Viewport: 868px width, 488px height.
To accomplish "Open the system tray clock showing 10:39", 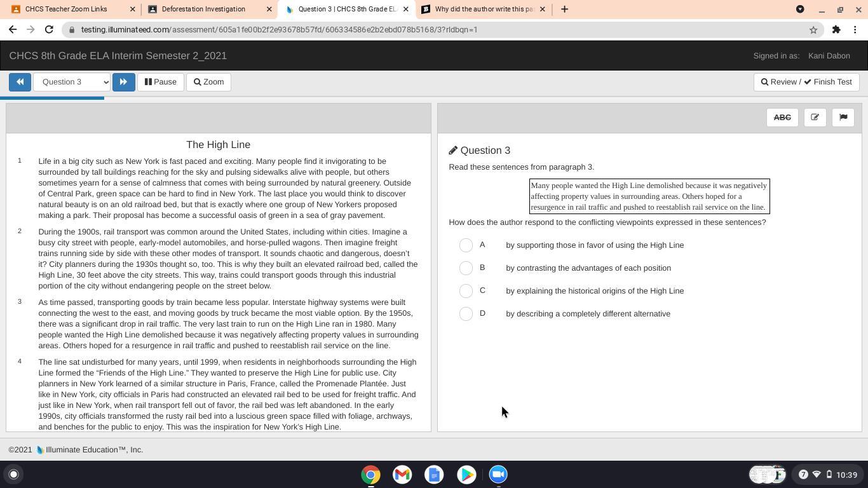I will [847, 475].
